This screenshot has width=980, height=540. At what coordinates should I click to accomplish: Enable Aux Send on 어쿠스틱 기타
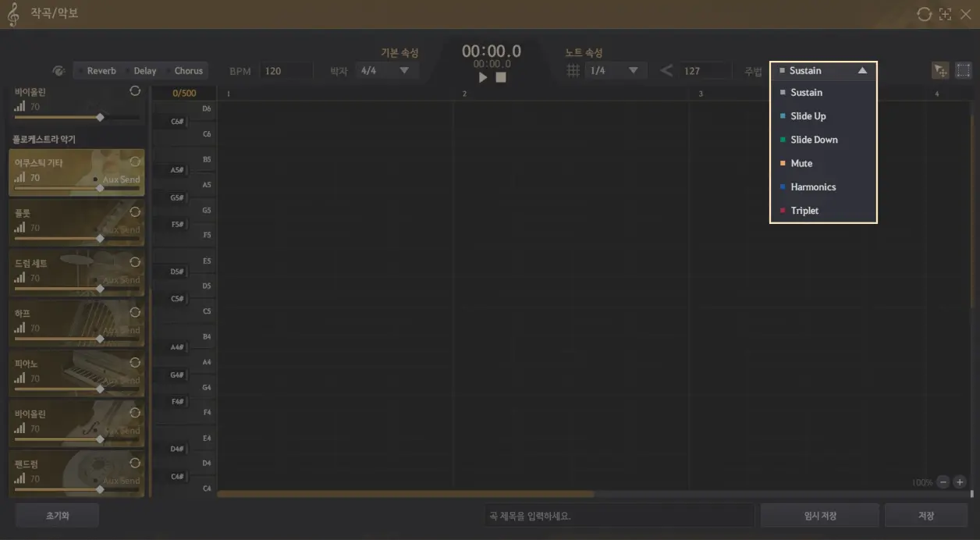click(x=117, y=179)
